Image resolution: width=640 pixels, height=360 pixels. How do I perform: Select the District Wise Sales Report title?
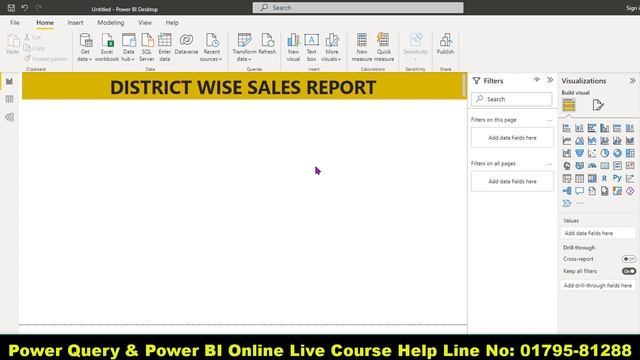point(243,87)
